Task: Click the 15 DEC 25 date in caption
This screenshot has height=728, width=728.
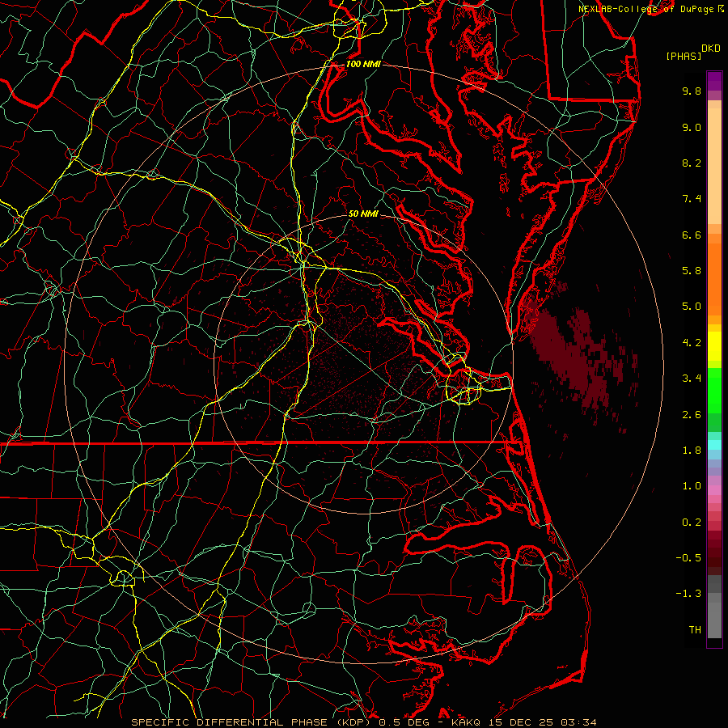Action: (x=522, y=722)
